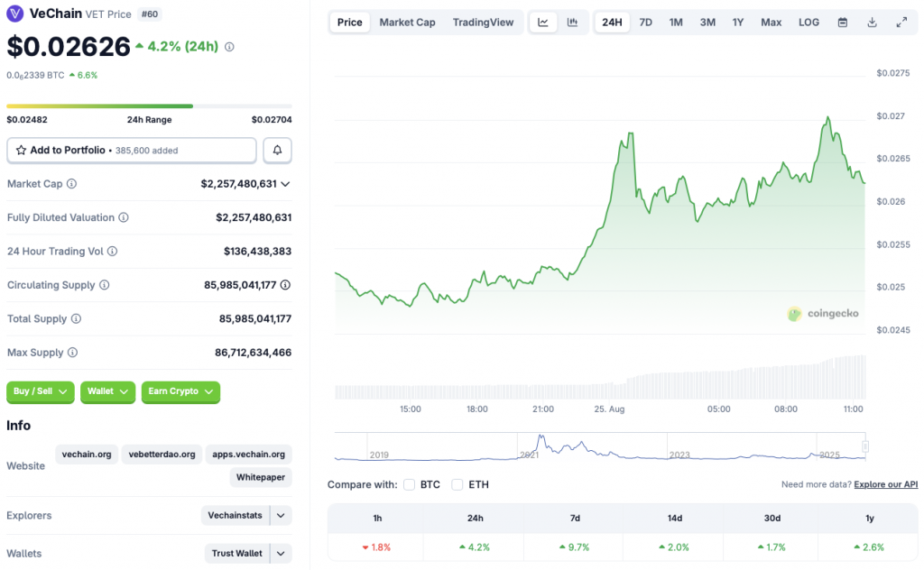Select the 1M time range

tap(676, 23)
